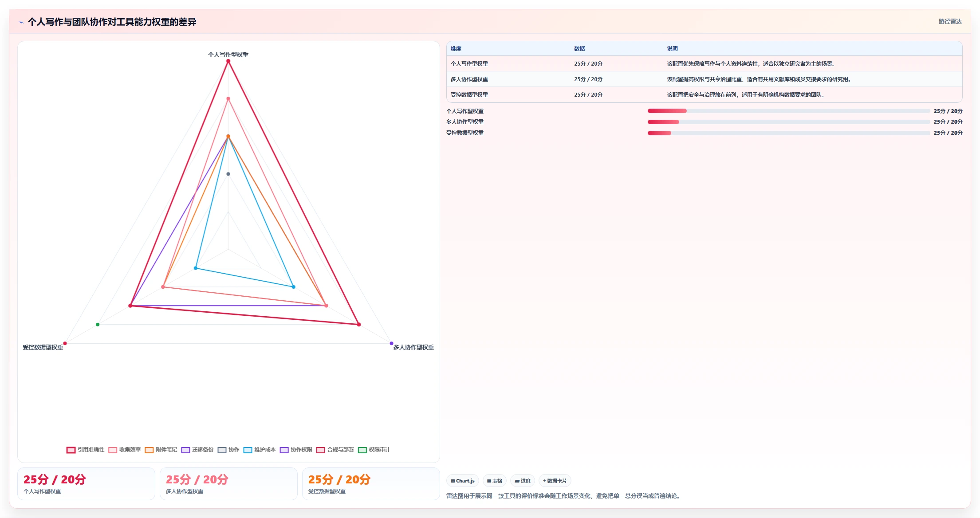Viewport: 980px width, 518px height.
Task: Click the description starting 该配置提高权限与共享
Action: point(760,79)
